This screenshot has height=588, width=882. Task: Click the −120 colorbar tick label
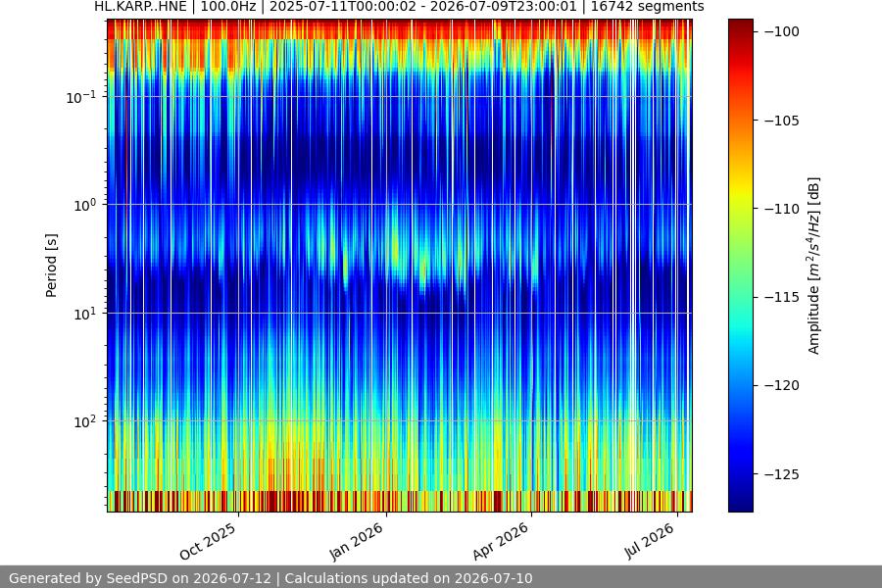click(x=781, y=385)
